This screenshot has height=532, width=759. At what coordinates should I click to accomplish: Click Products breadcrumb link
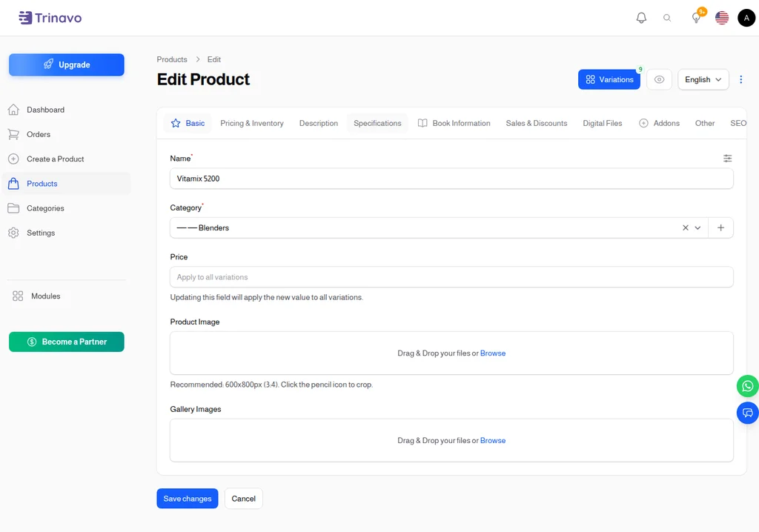[x=172, y=59]
